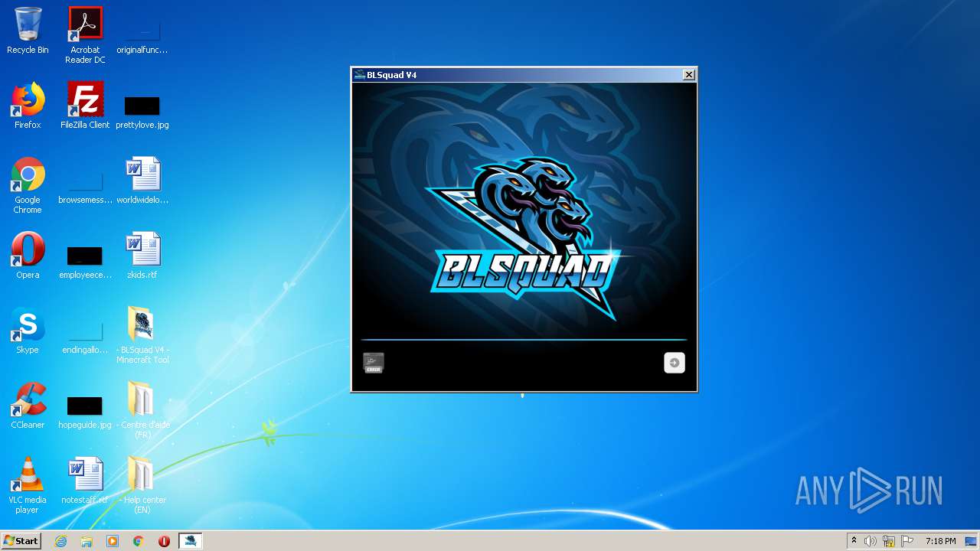980x551 pixels.
Task: Open the FileZilla Client shortcut
Action: pos(85,106)
